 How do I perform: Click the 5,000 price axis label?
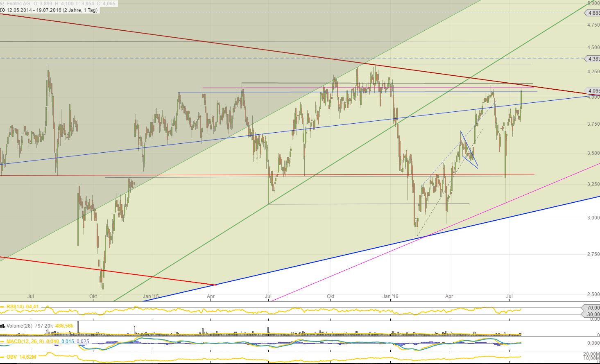593,3
